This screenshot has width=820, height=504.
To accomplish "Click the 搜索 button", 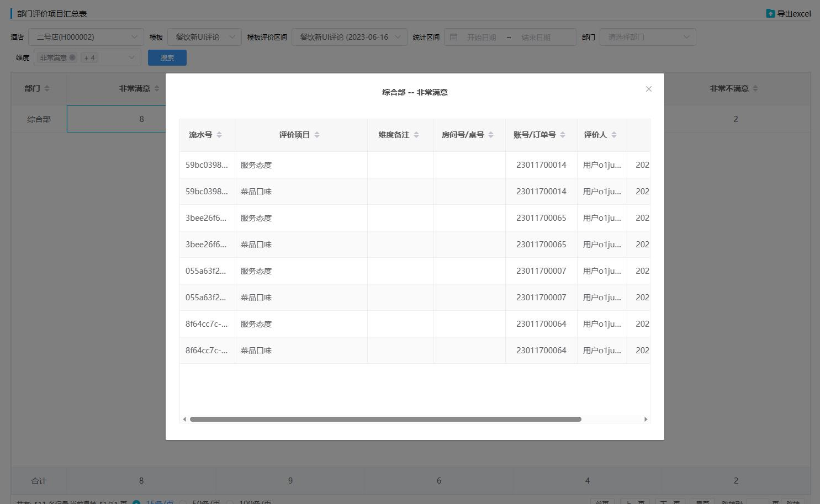I will (x=167, y=57).
